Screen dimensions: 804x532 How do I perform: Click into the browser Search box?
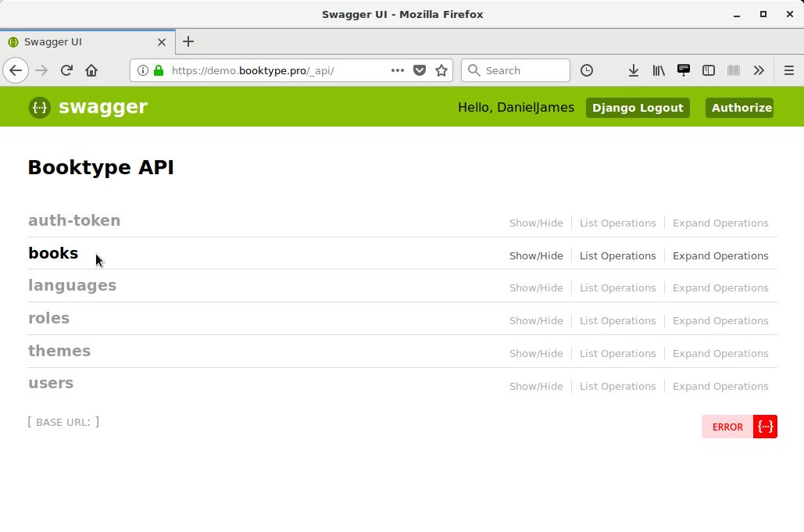point(516,70)
